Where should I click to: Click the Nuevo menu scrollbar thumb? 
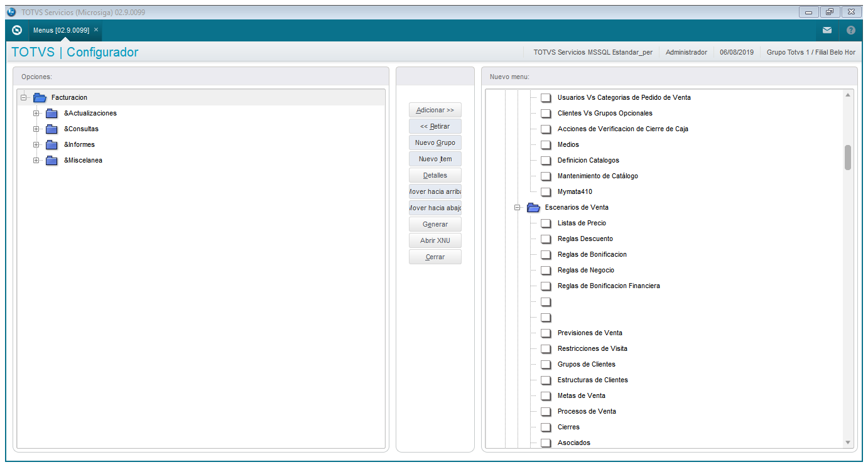pos(848,157)
